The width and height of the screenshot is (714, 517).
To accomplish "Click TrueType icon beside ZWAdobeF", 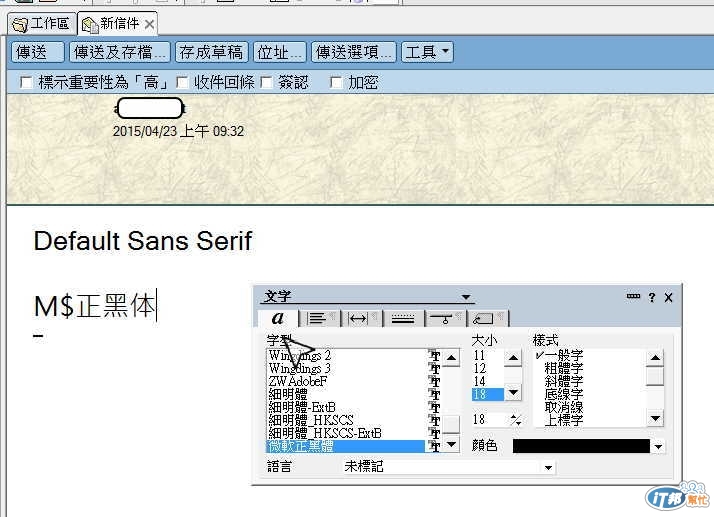I will (x=434, y=381).
